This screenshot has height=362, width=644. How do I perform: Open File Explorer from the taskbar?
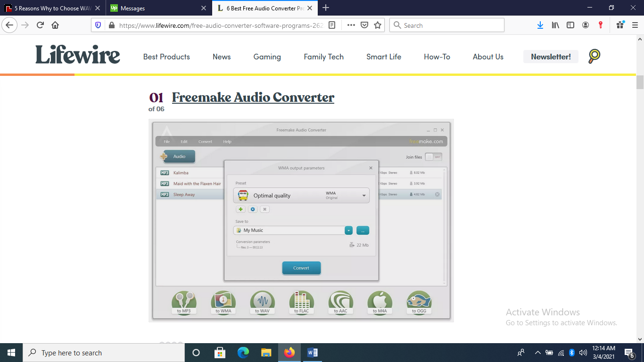tap(266, 353)
